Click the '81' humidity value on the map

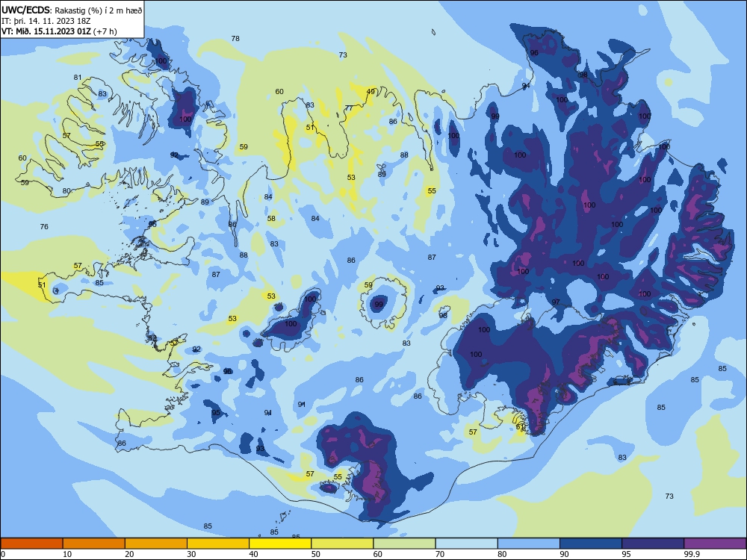(x=78, y=77)
